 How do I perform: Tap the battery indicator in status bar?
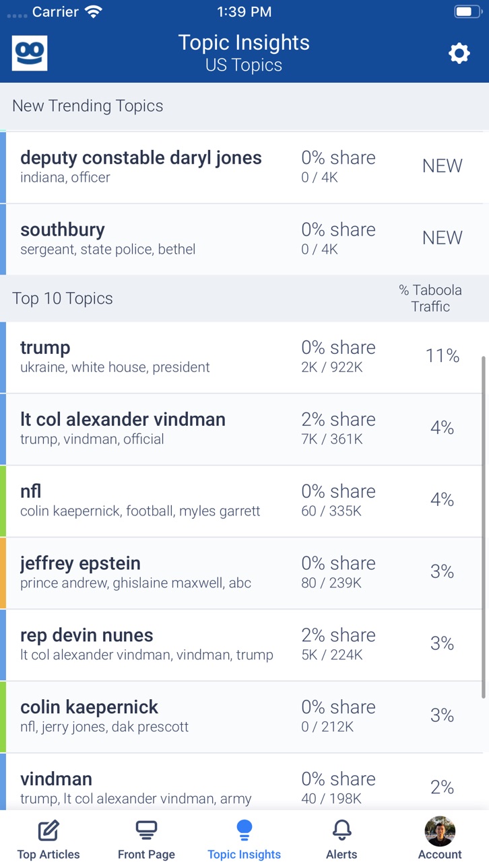pos(467,11)
